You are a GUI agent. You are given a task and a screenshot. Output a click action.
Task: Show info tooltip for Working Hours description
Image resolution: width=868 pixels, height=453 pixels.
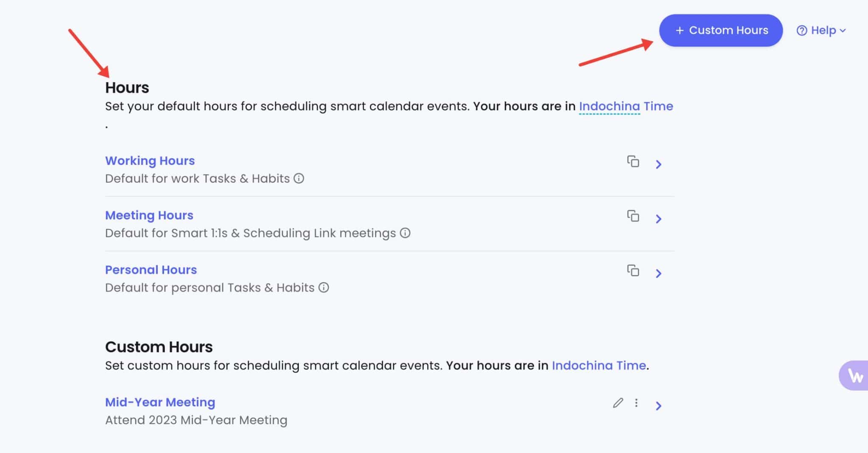[299, 178]
